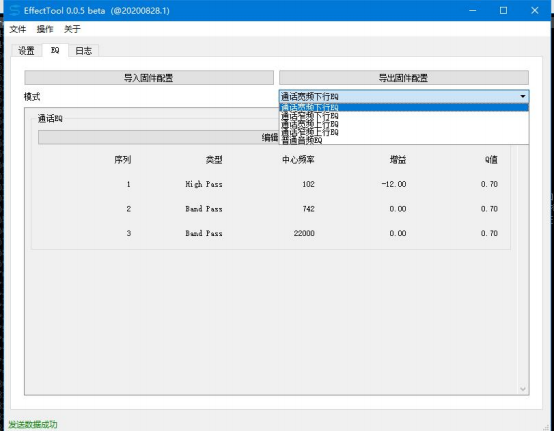Click the 通话EQ group title
554x431 pixels.
50,119
